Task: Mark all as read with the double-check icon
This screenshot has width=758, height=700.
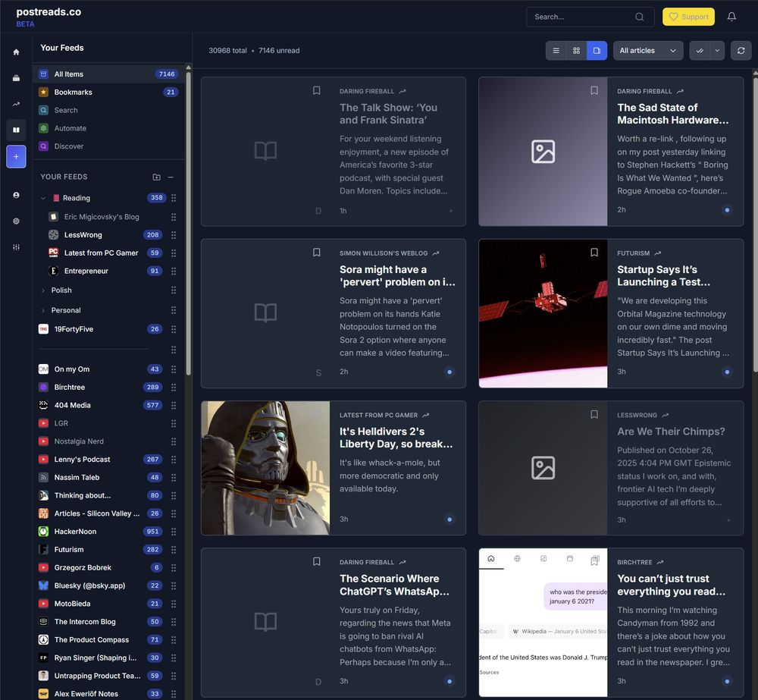Action: pyautogui.click(x=699, y=50)
